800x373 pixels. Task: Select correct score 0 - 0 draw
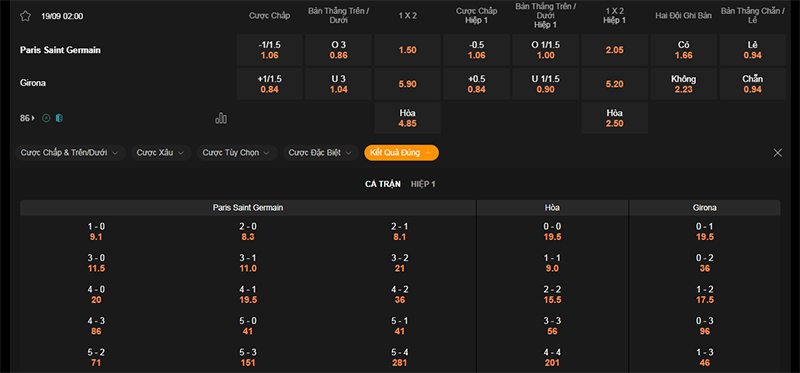[x=552, y=231]
